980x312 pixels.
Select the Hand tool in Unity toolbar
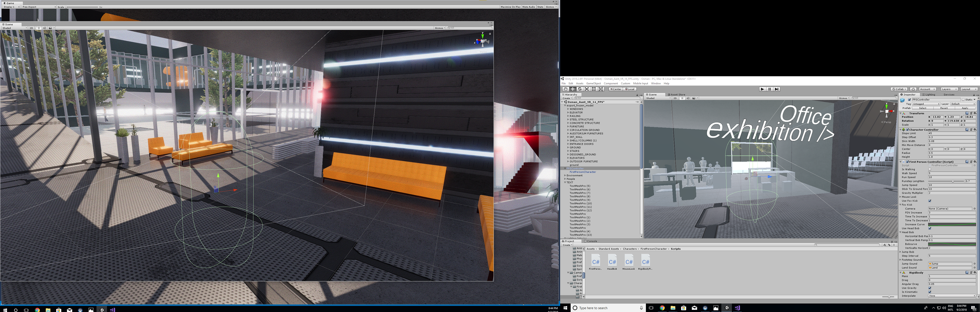[x=565, y=89]
